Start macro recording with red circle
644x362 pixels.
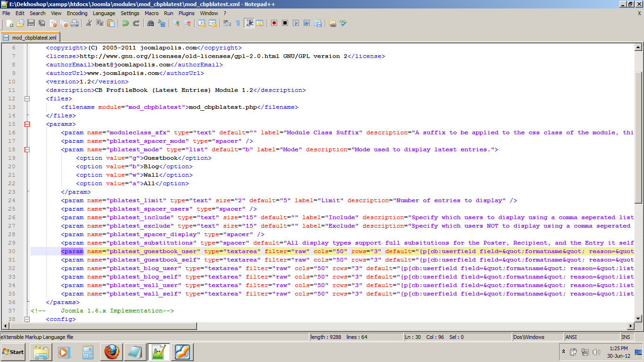click(274, 23)
